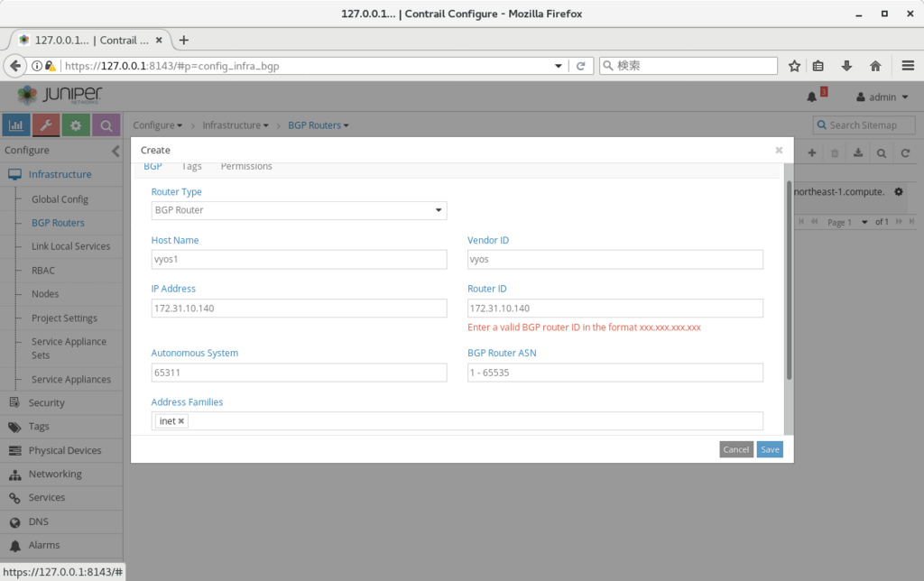
Task: Click the grid search magnifier icon
Action: tap(882, 153)
